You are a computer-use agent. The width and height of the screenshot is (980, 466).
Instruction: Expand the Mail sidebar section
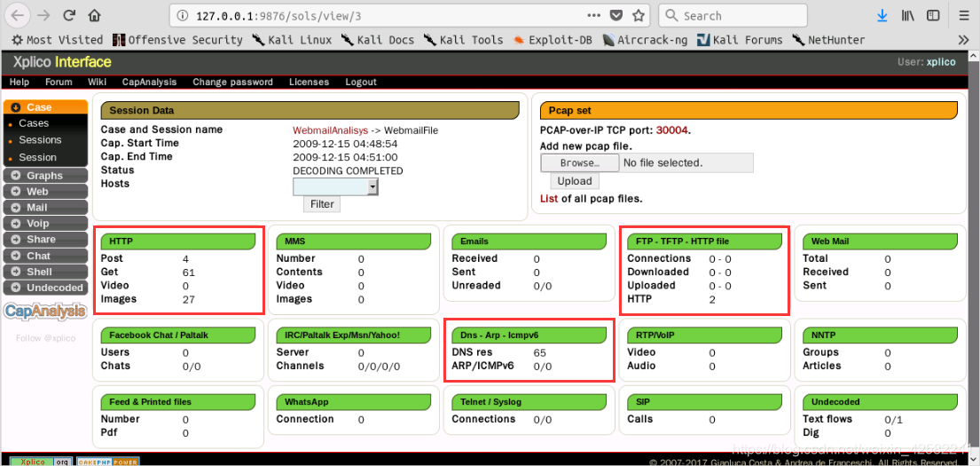click(44, 208)
